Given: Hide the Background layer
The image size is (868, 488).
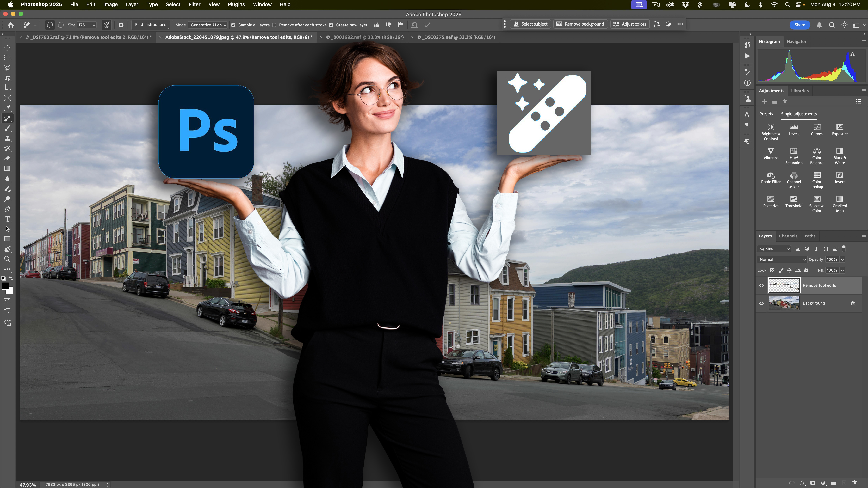Looking at the screenshot, I should click(x=761, y=303).
